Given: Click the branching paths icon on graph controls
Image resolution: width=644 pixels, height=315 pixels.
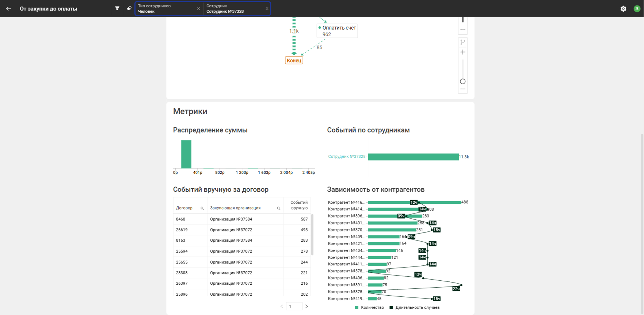Looking at the screenshot, I should pos(463,42).
